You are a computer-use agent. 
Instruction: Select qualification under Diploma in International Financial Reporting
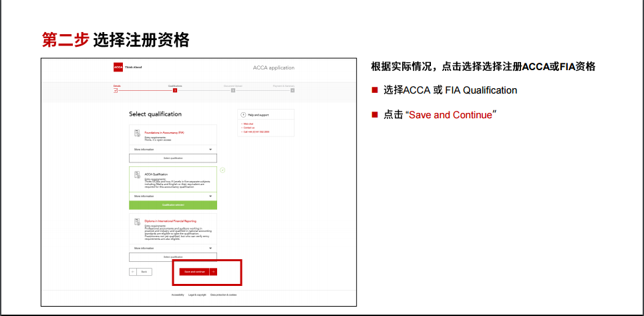173,257
